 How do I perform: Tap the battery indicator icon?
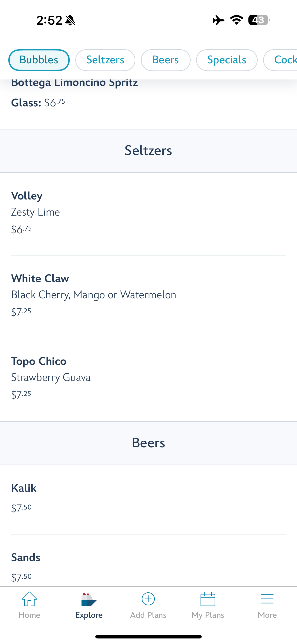point(259,20)
